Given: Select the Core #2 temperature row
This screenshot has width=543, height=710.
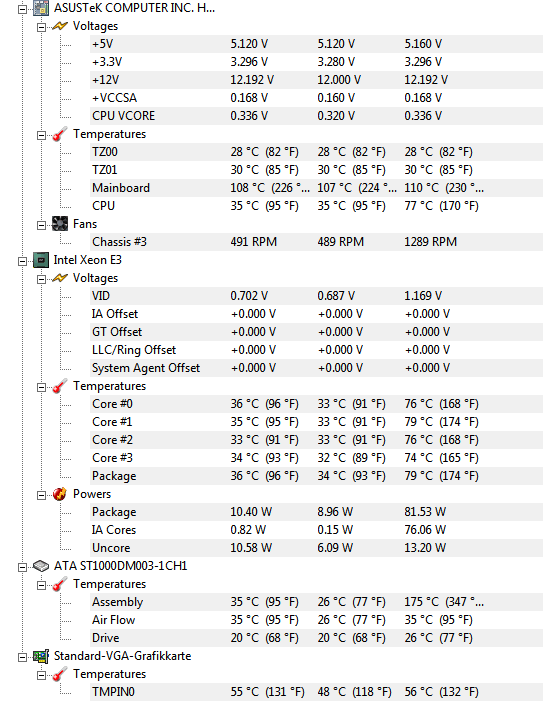Looking at the screenshot, I should click(316, 440).
